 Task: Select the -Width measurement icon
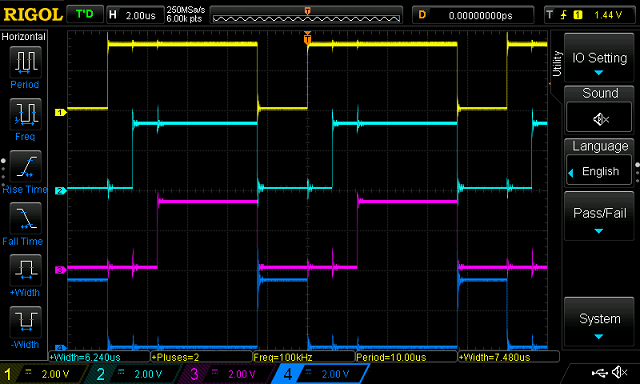tap(25, 322)
